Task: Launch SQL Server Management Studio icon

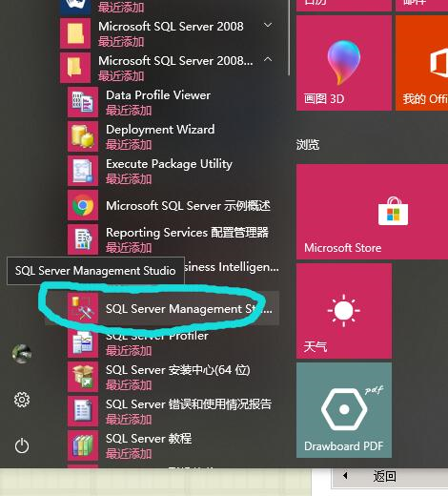Action: click(83, 308)
